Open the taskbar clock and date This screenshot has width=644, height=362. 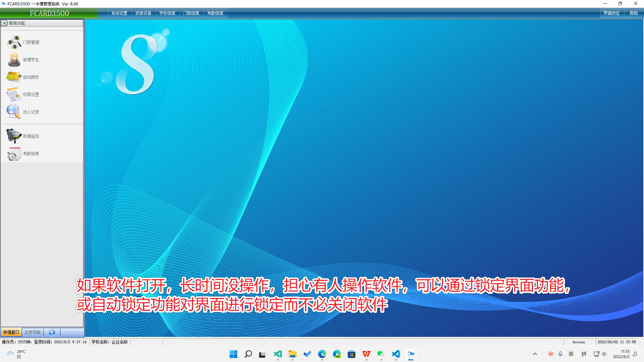[621, 354]
